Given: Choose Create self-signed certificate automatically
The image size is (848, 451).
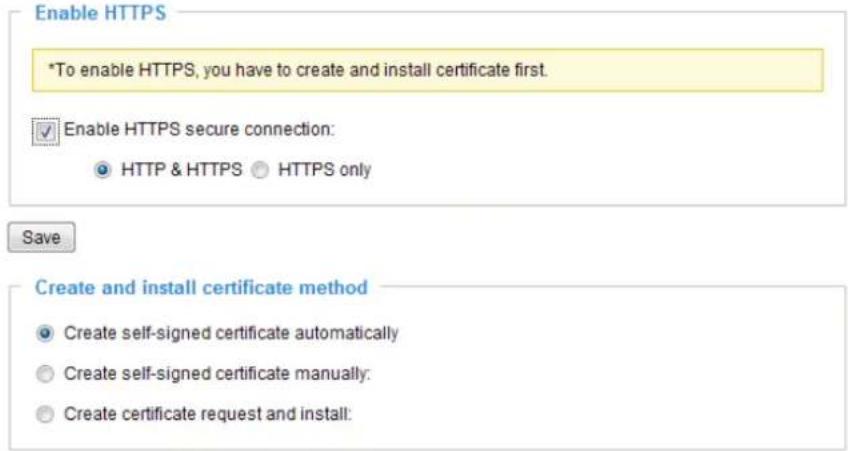Looking at the screenshot, I should click(45, 333).
